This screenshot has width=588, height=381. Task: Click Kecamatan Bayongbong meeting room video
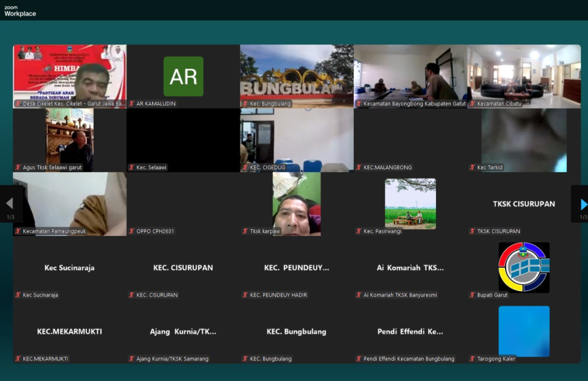click(411, 74)
